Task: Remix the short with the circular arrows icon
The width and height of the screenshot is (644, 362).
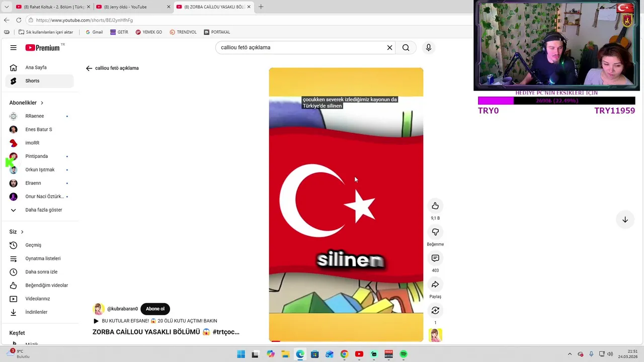Action: 435,310
